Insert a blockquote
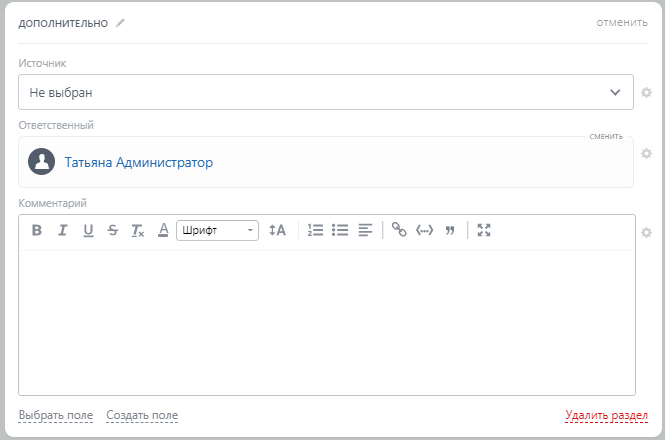Screen dimensions: 665x440 449,230
